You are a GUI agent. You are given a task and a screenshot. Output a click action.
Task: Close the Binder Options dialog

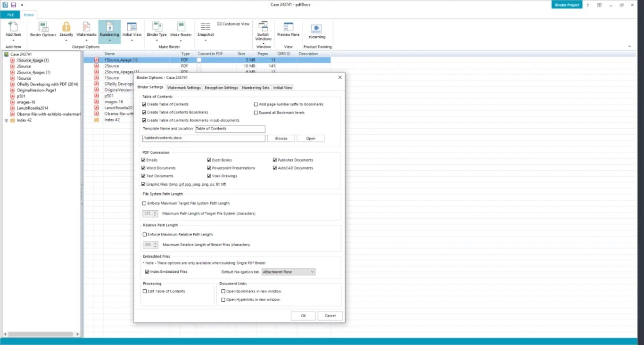(340, 77)
